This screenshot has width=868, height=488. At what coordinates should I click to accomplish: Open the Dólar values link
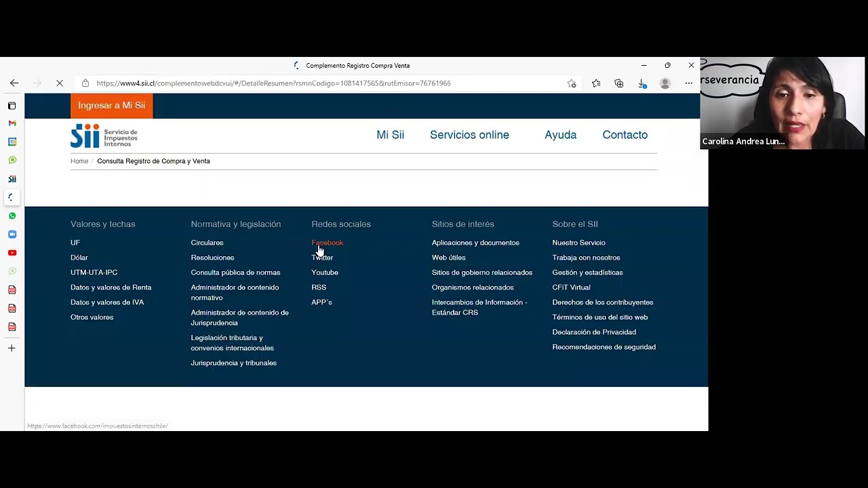79,258
